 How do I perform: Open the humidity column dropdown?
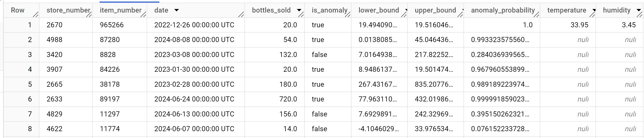(x=639, y=11)
